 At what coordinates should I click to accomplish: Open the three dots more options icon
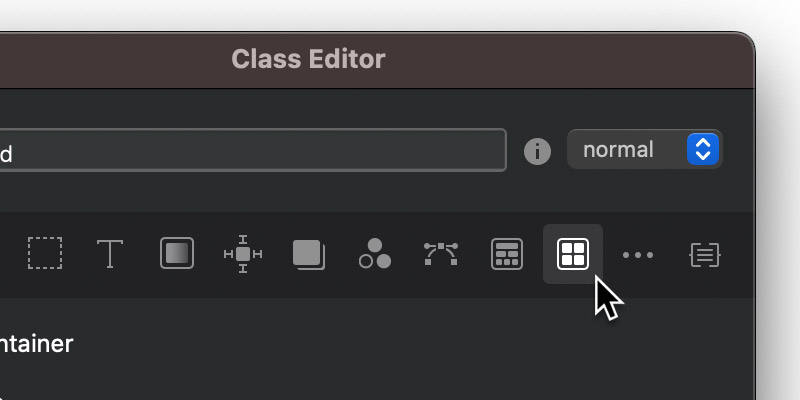click(x=638, y=255)
